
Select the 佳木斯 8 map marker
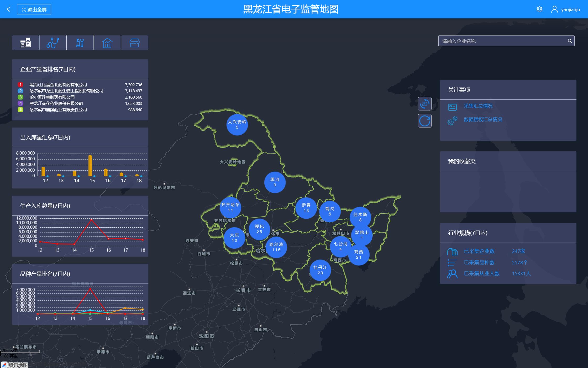[360, 217]
